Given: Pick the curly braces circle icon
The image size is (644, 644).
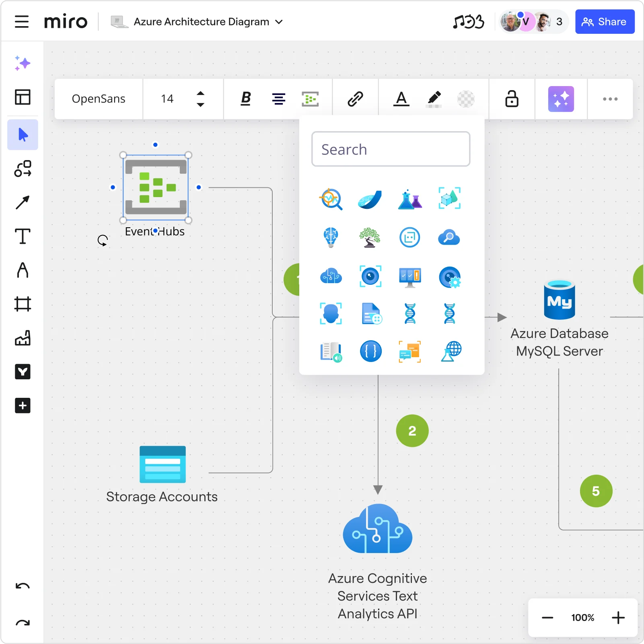Looking at the screenshot, I should point(370,351).
